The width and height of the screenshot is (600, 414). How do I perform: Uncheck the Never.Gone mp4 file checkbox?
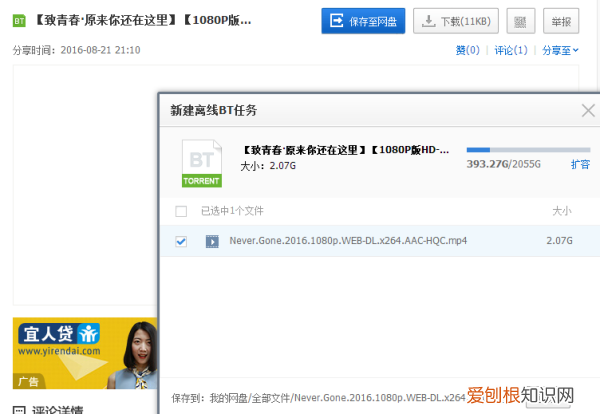click(x=181, y=241)
